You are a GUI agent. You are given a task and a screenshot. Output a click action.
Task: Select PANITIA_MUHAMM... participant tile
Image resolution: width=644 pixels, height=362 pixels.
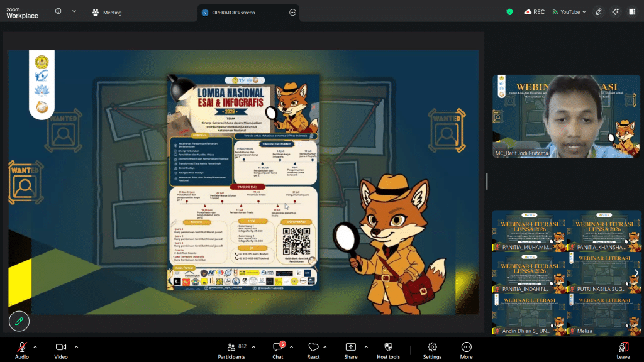coord(529,231)
